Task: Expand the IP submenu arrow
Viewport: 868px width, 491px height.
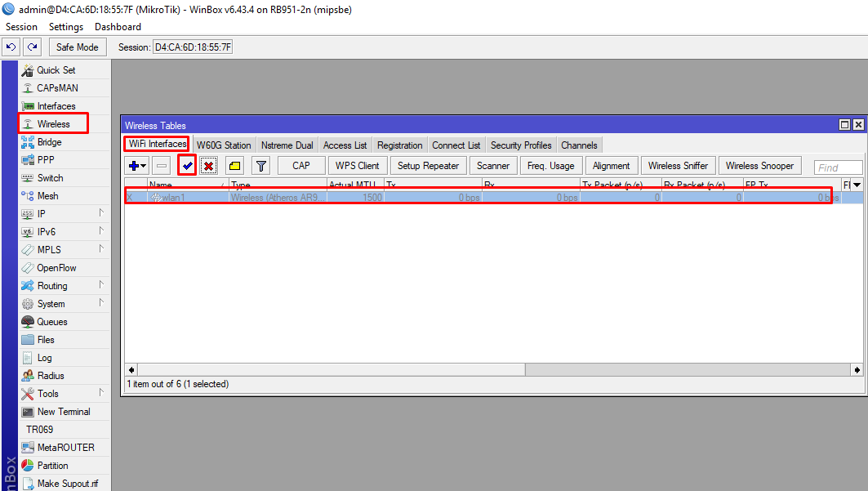Action: [101, 213]
